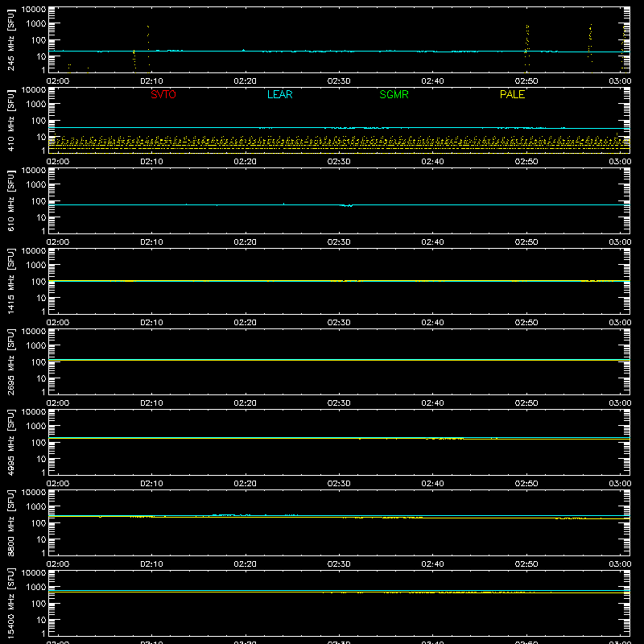Click the 10 tick label on 1415 MHz plot

(41, 298)
